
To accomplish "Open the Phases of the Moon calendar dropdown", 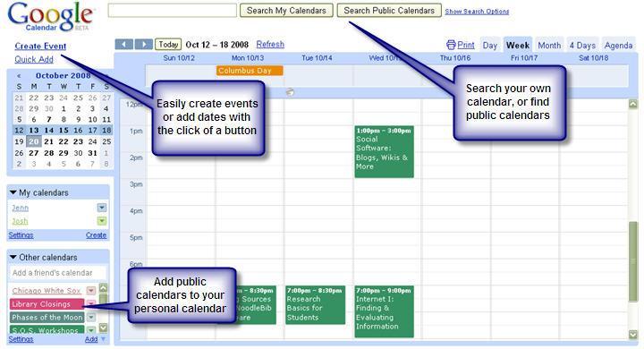I will (x=90, y=318).
